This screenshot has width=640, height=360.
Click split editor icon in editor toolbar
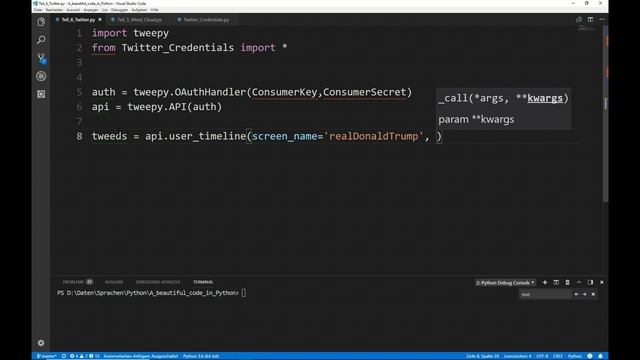click(x=590, y=20)
